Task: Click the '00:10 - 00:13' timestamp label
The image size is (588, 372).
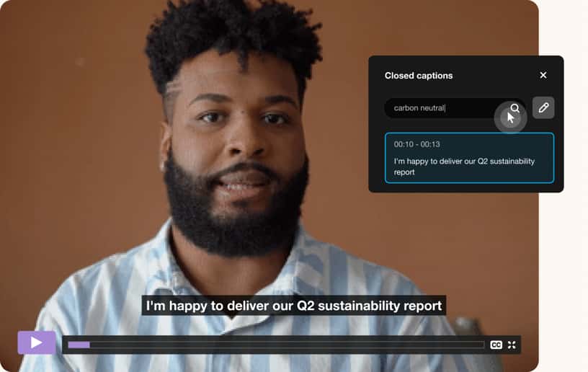Action: coord(416,144)
